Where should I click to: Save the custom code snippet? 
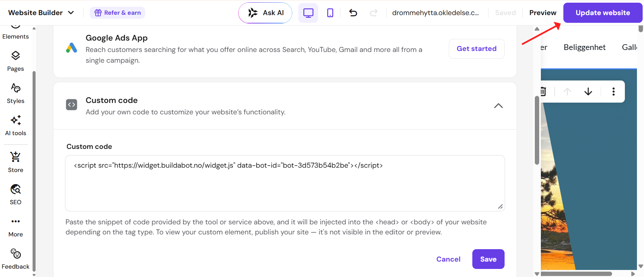488,259
